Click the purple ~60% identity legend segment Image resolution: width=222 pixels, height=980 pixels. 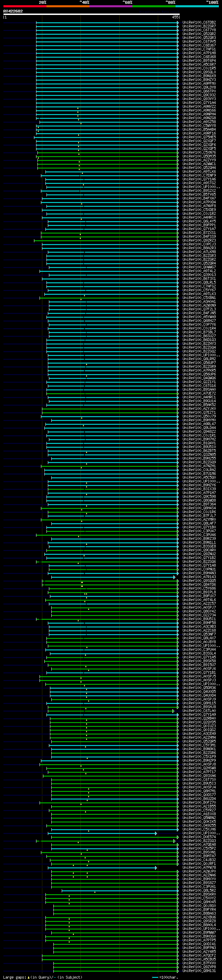(111, 6)
